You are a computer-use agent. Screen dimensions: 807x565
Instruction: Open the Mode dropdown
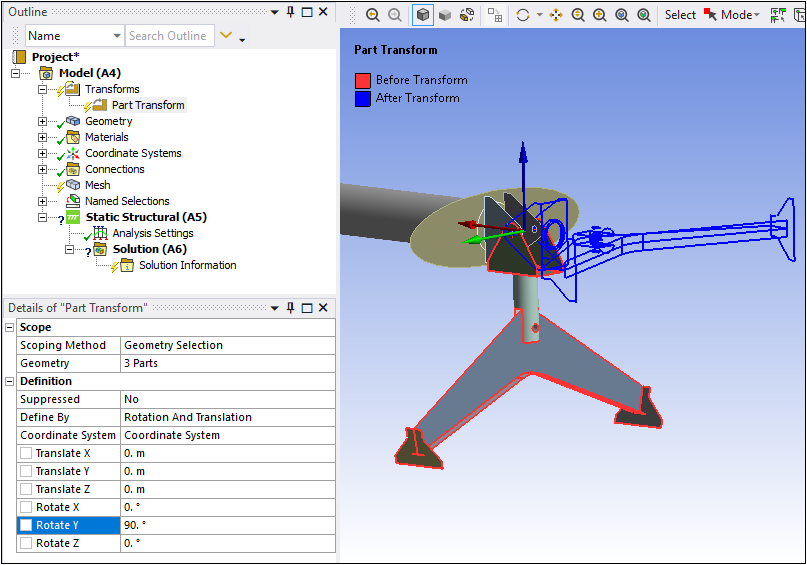(757, 15)
